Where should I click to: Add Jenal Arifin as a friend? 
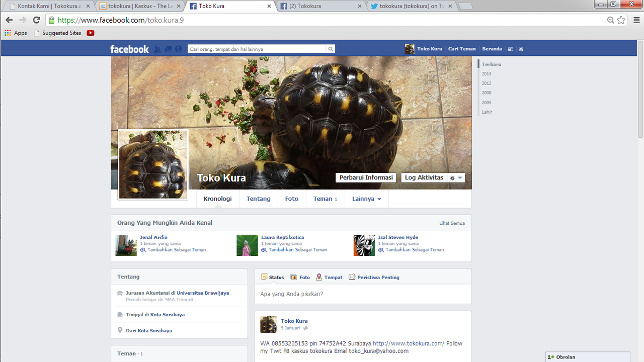pos(173,249)
